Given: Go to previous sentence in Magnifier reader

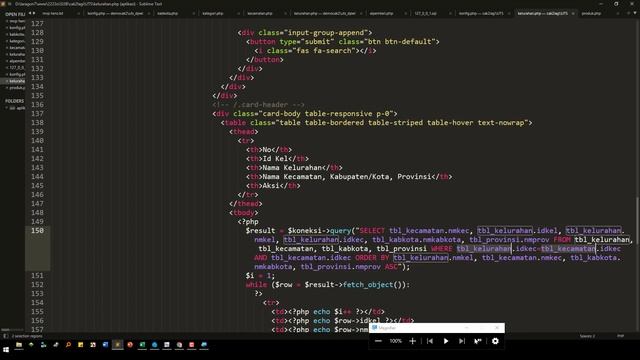Looking at the screenshot, I should (x=430, y=341).
